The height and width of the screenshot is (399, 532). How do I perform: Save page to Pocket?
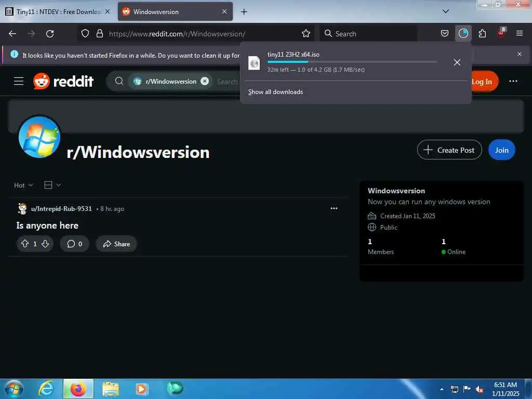[445, 33]
